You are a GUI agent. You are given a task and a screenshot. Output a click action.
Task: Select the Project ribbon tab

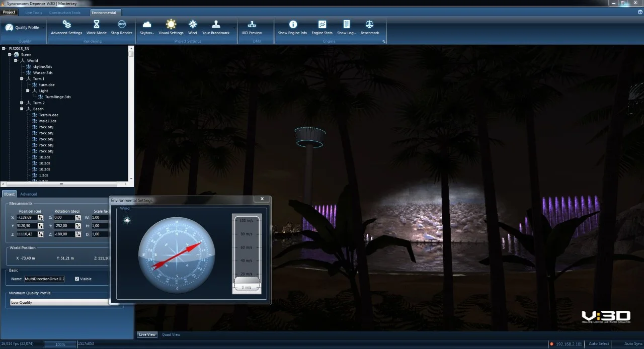[x=9, y=12]
